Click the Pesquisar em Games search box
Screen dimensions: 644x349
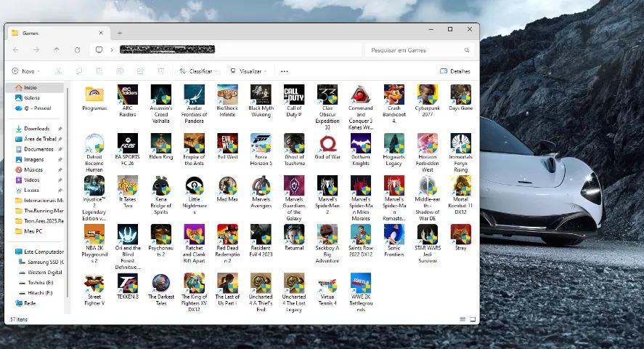[420, 50]
